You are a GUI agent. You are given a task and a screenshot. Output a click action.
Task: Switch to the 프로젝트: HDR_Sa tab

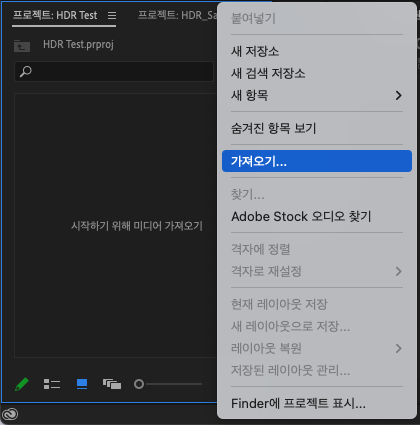[x=178, y=15]
